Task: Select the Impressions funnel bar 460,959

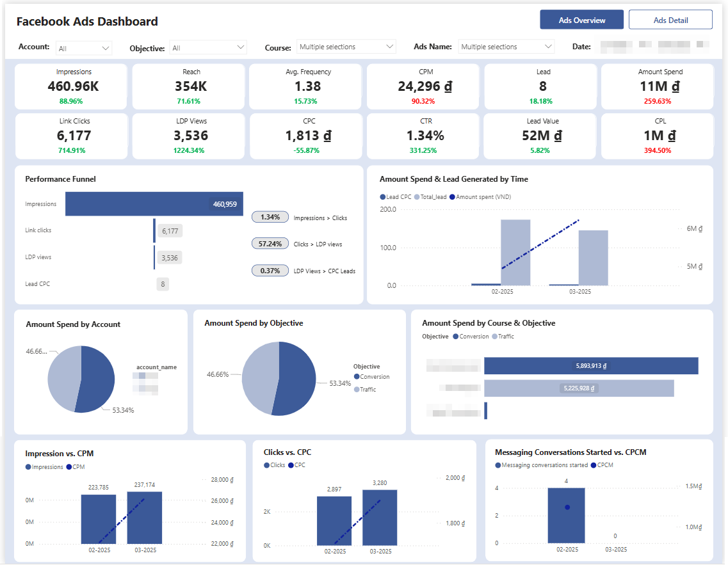Action: coord(154,203)
